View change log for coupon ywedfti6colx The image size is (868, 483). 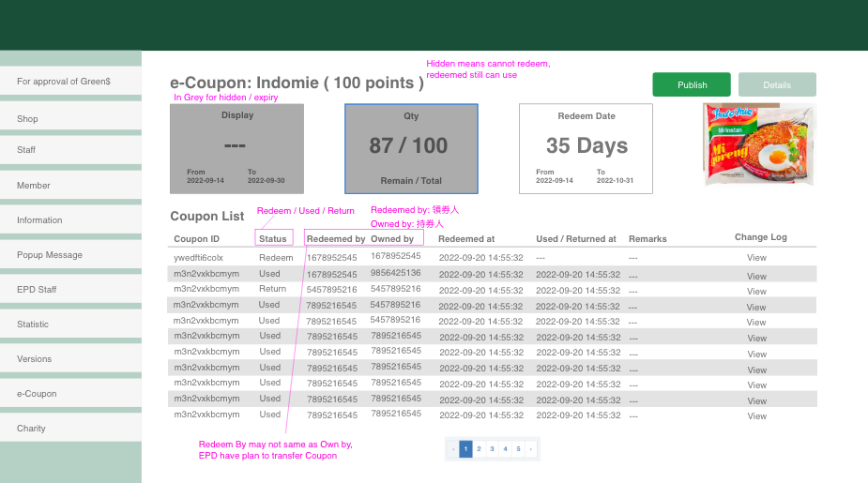point(756,258)
